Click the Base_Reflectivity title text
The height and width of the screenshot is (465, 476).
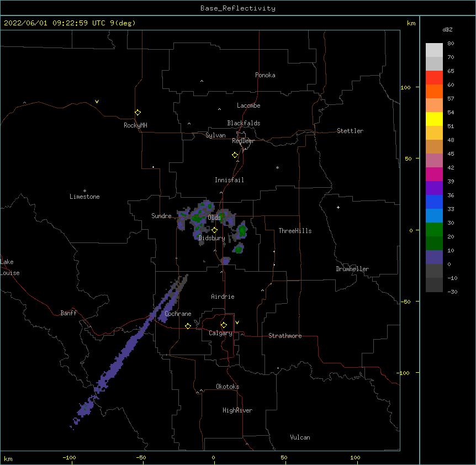(x=238, y=8)
